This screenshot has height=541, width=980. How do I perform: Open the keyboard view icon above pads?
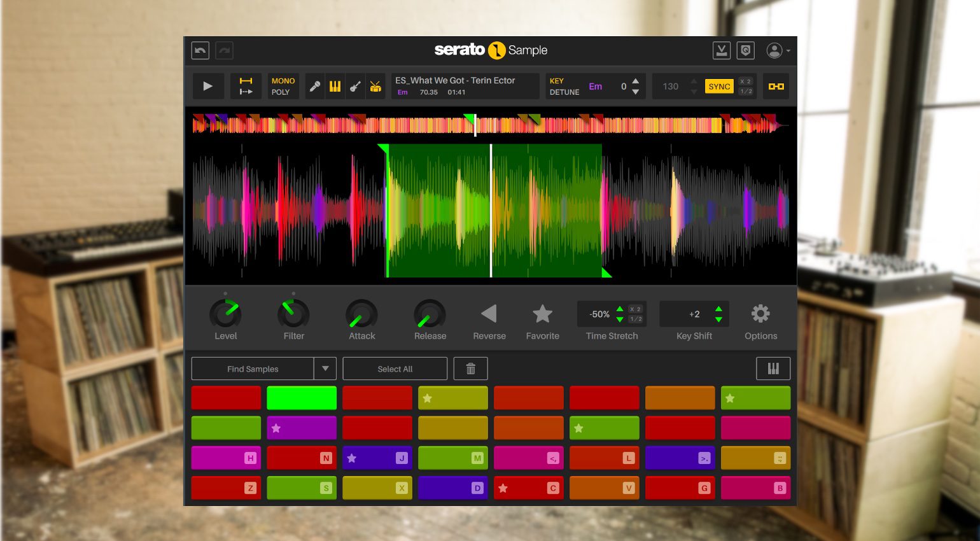773,369
